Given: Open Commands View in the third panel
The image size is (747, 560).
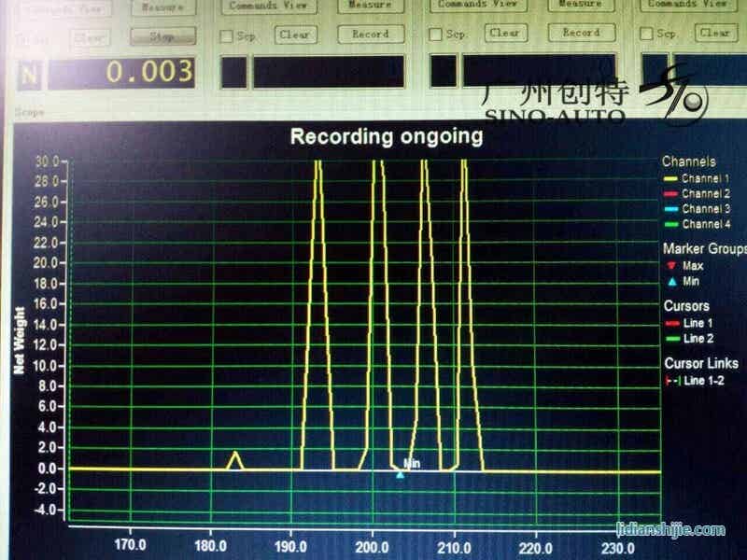Looking at the screenshot, I should tap(476, 5).
